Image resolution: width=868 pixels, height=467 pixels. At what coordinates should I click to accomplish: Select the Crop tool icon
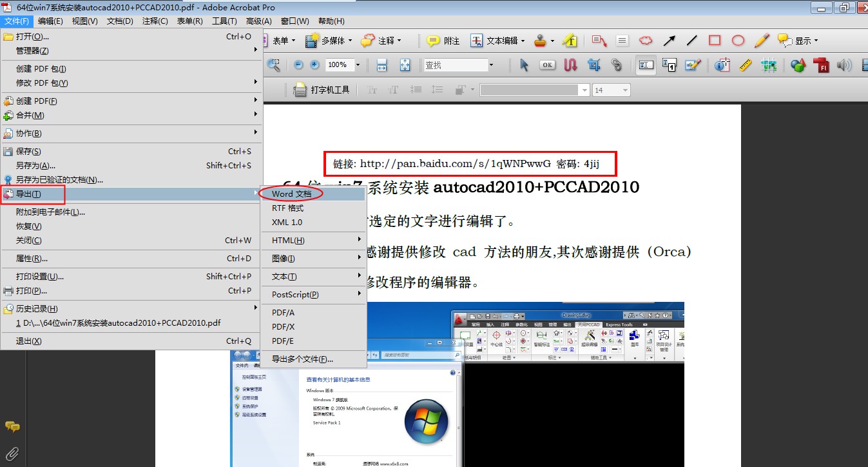(x=593, y=65)
